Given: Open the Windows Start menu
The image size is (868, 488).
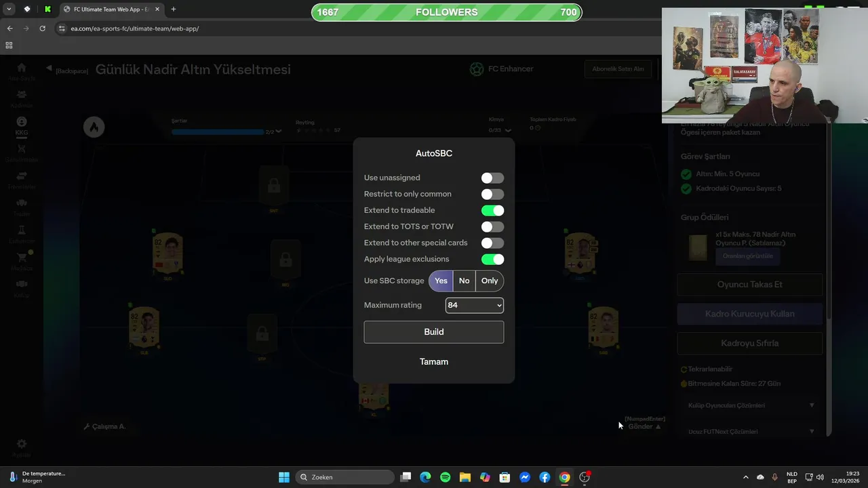Looking at the screenshot, I should pos(284,477).
